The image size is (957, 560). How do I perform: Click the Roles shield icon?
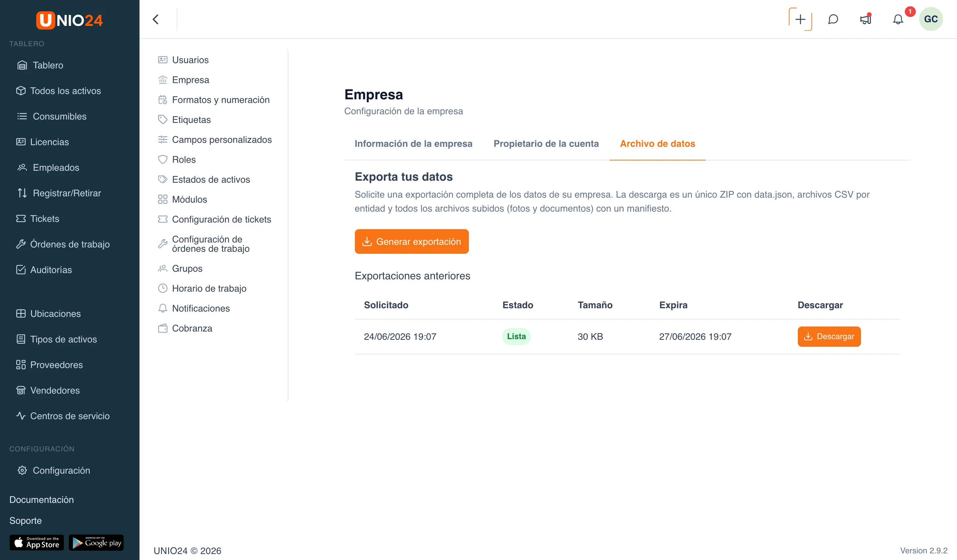pyautogui.click(x=162, y=159)
